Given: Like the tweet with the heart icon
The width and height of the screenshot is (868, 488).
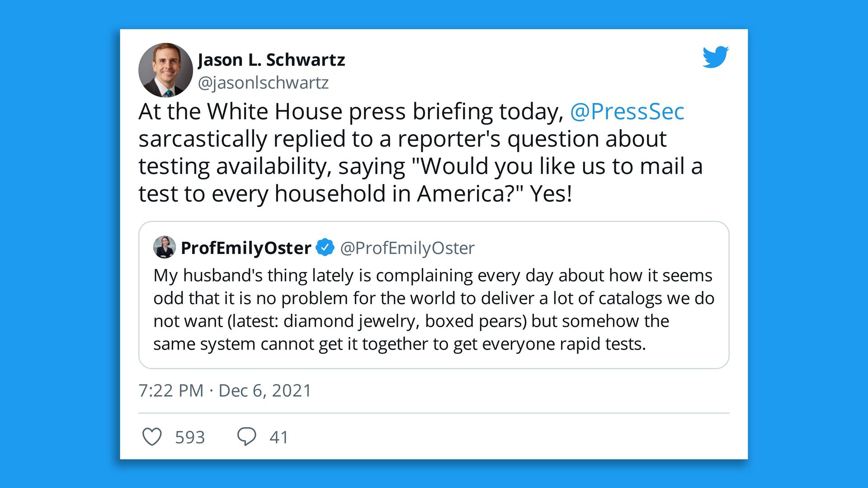Looking at the screenshot, I should click(152, 437).
